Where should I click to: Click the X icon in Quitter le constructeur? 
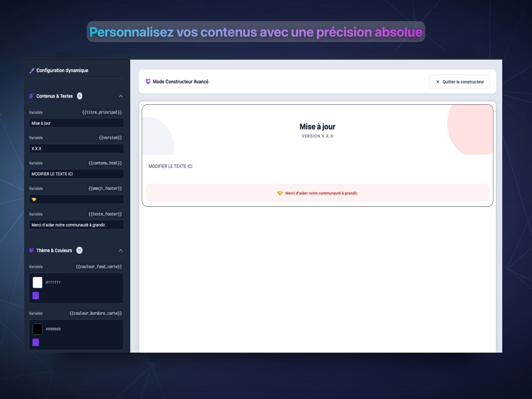coord(438,82)
